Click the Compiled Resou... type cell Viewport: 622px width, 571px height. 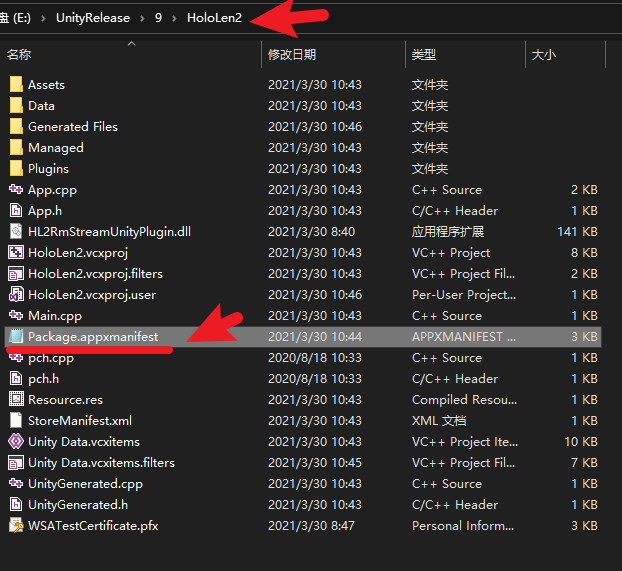pyautogui.click(x=464, y=400)
